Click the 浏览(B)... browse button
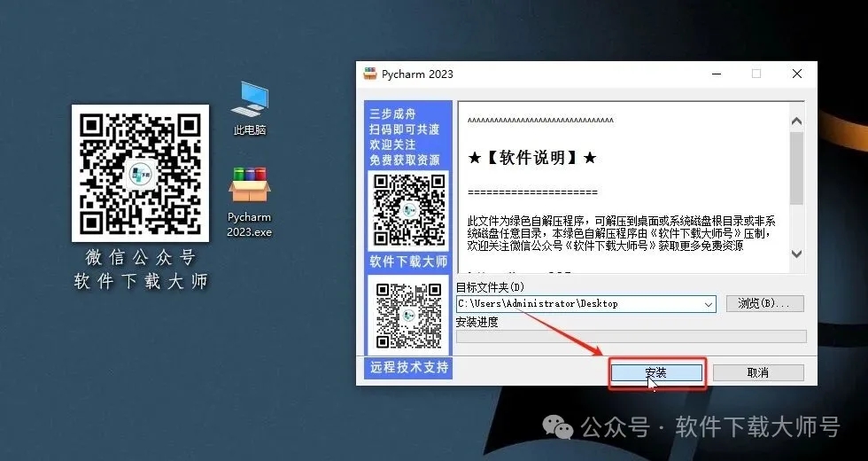The height and width of the screenshot is (461, 868). pyautogui.click(x=764, y=303)
